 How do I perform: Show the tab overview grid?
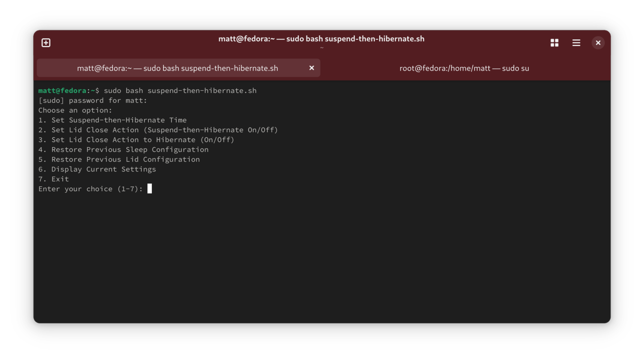click(x=554, y=43)
